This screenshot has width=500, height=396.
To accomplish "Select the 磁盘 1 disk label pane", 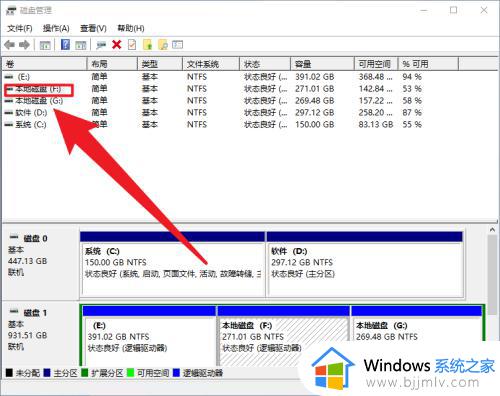I will 41,333.
